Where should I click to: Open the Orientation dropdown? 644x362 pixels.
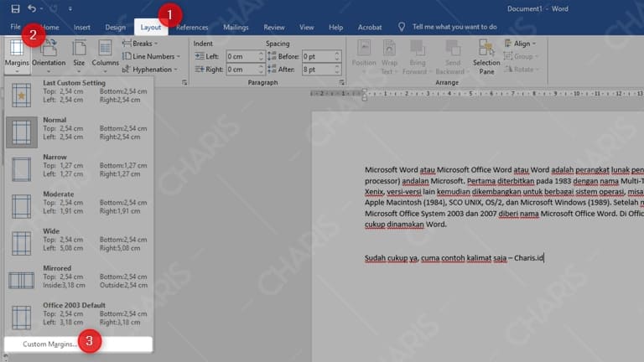click(49, 56)
